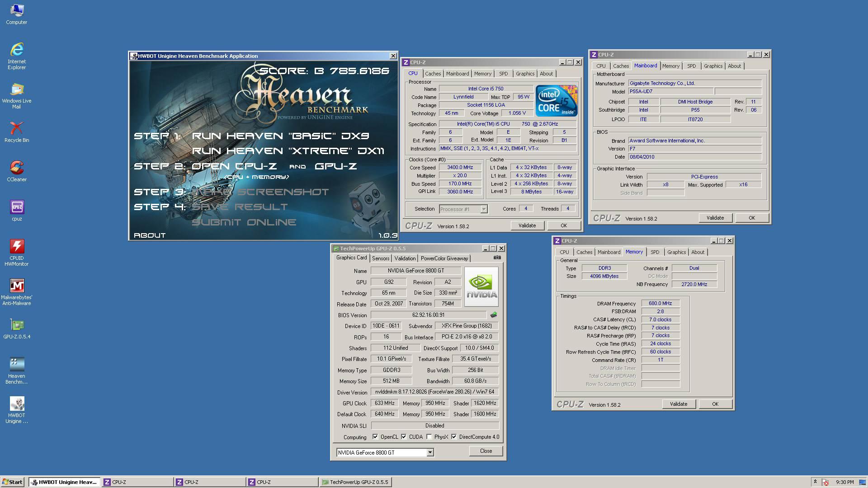Click the DRAM Frequency 680.0 MHz field
Image resolution: width=868 pixels, height=488 pixels.
[x=660, y=304]
